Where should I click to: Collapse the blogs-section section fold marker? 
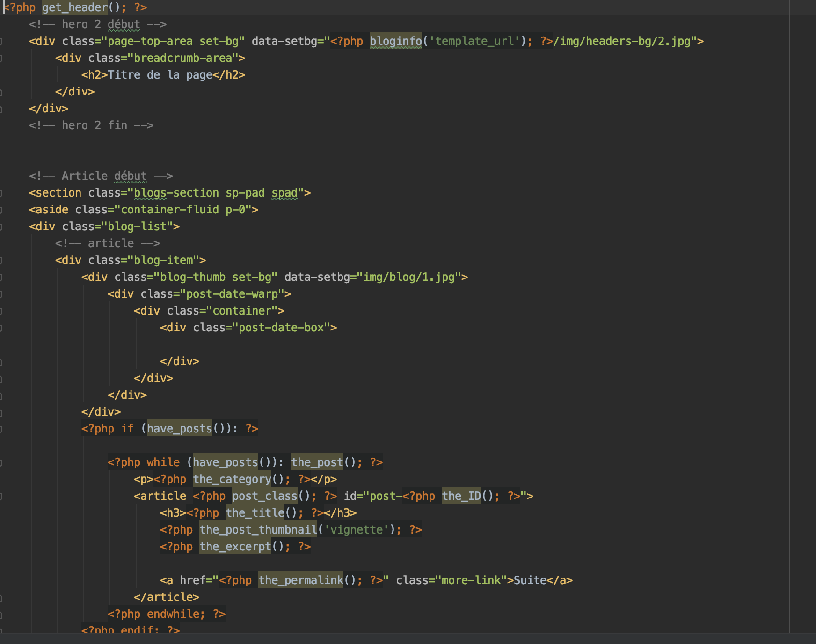[1, 193]
